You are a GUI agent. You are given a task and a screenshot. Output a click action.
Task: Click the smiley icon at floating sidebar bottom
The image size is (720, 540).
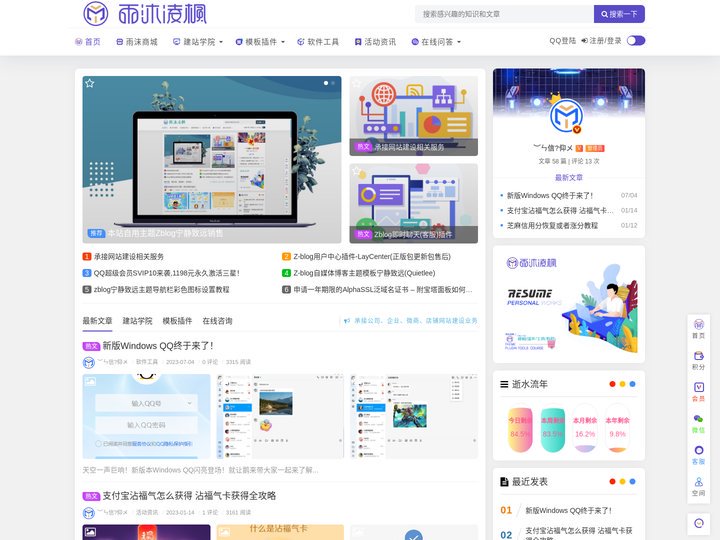point(698,523)
